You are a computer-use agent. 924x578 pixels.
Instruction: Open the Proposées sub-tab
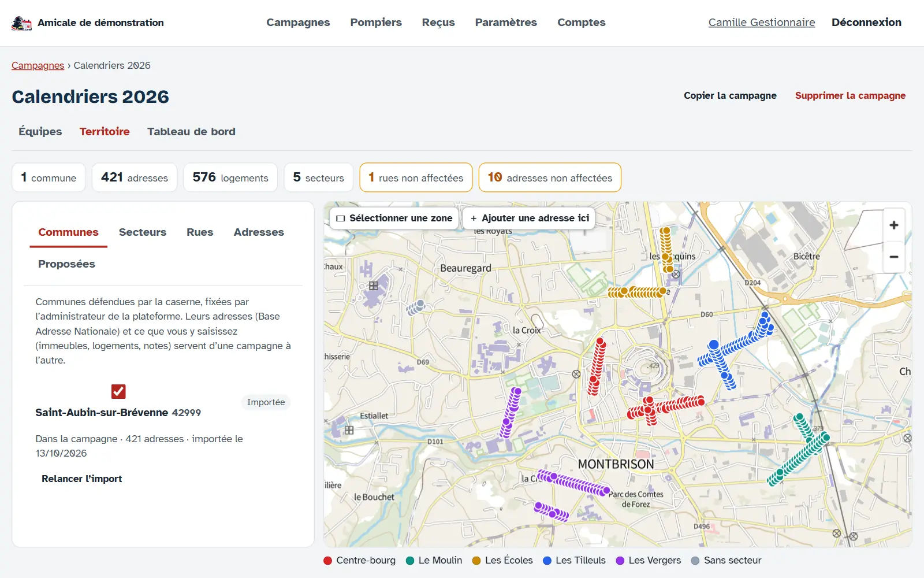66,264
